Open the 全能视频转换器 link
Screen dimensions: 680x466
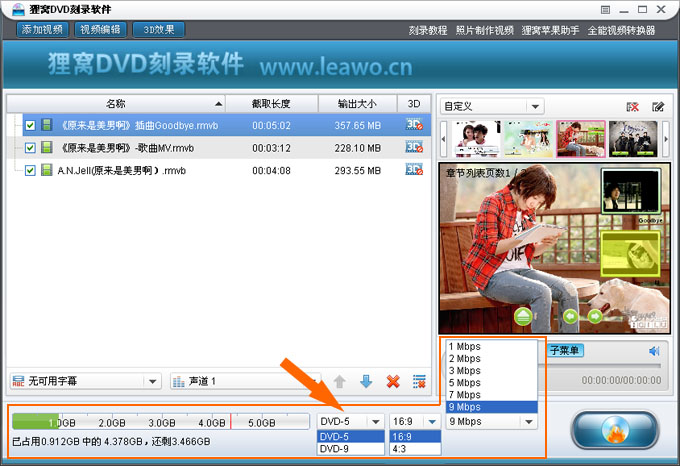pyautogui.click(x=621, y=30)
